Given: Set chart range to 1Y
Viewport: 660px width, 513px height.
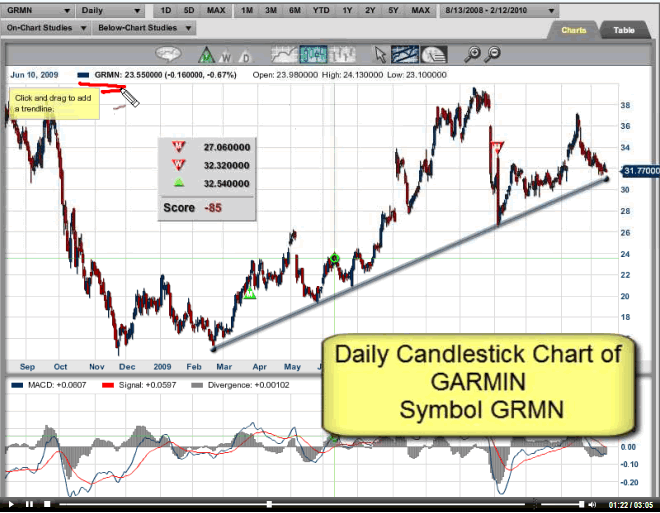Looking at the screenshot, I should coord(347,11).
